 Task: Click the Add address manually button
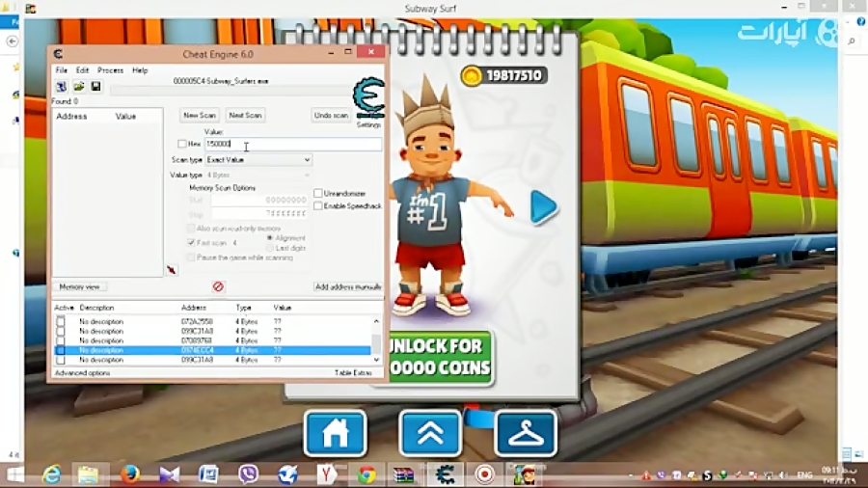coord(347,286)
